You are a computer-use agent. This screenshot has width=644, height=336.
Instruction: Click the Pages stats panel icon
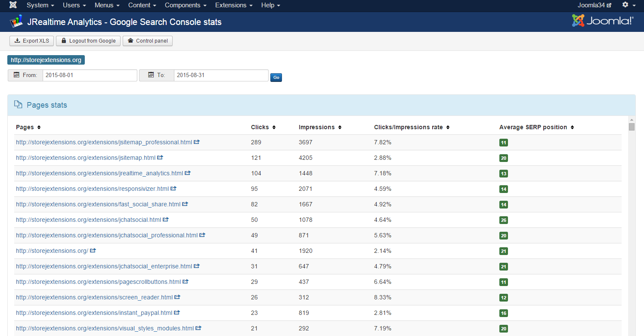(18, 105)
